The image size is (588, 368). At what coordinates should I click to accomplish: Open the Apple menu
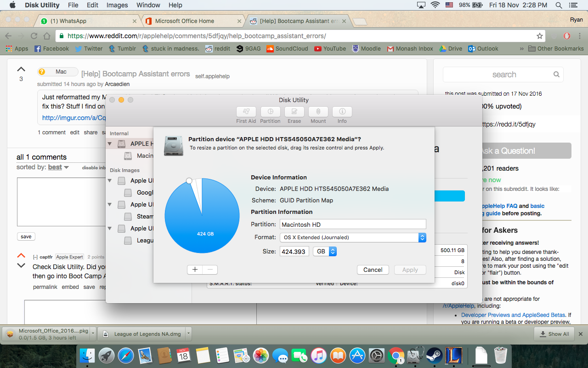point(12,5)
